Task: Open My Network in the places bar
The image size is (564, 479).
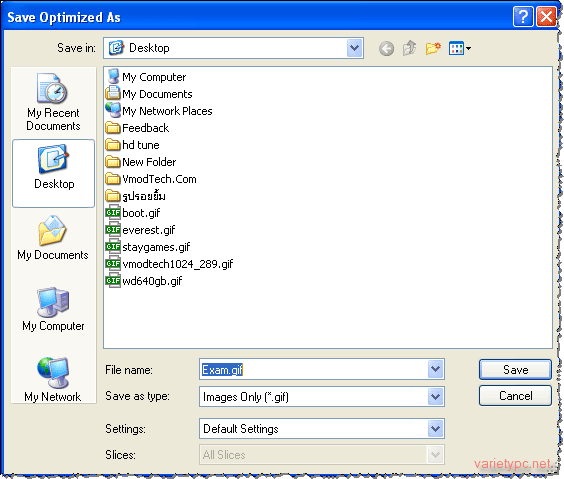Action: click(53, 380)
